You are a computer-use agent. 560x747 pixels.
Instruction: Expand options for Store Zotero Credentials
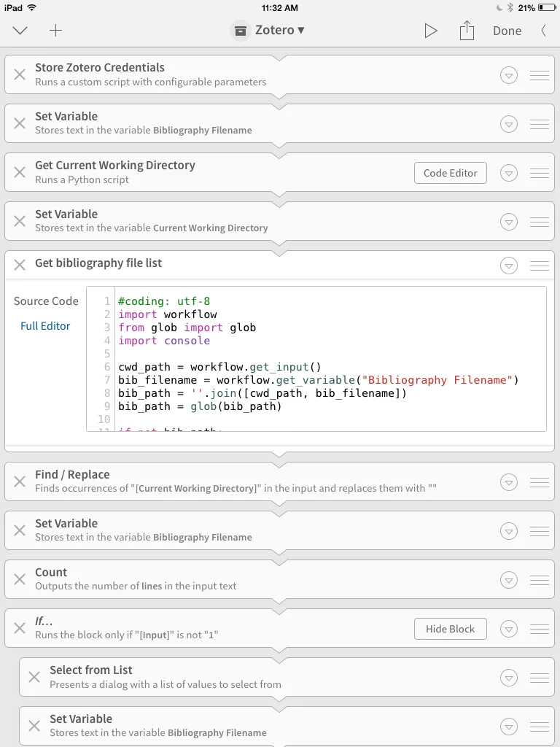[x=508, y=75]
